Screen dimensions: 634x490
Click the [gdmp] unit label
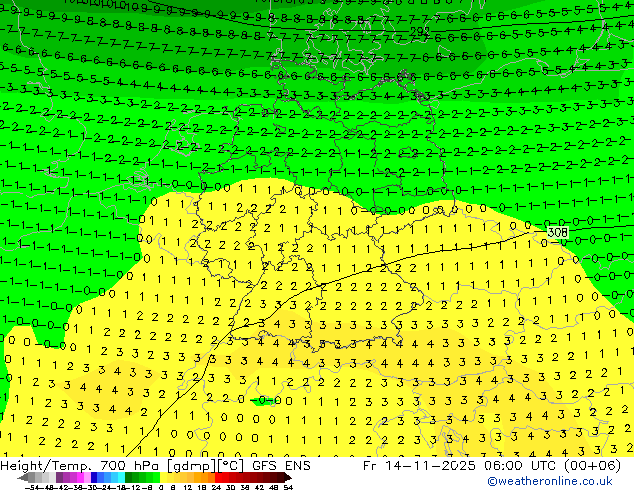pos(191,466)
